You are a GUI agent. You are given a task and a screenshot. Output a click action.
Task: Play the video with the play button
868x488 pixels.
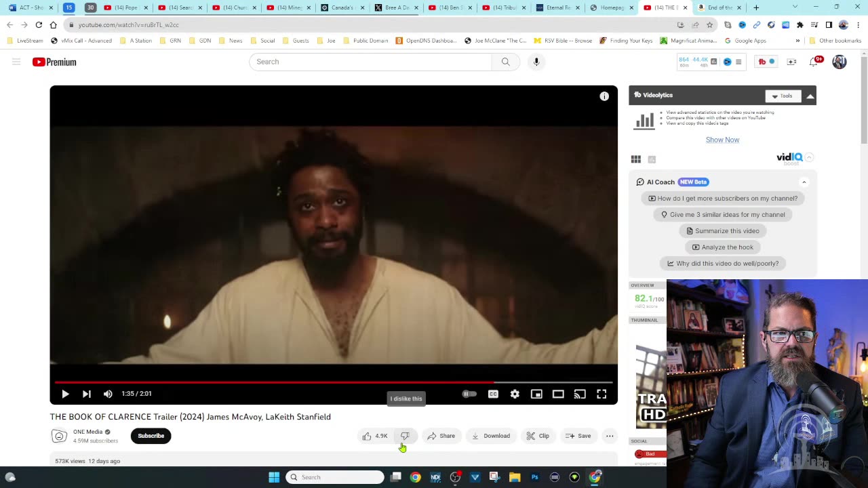point(65,394)
